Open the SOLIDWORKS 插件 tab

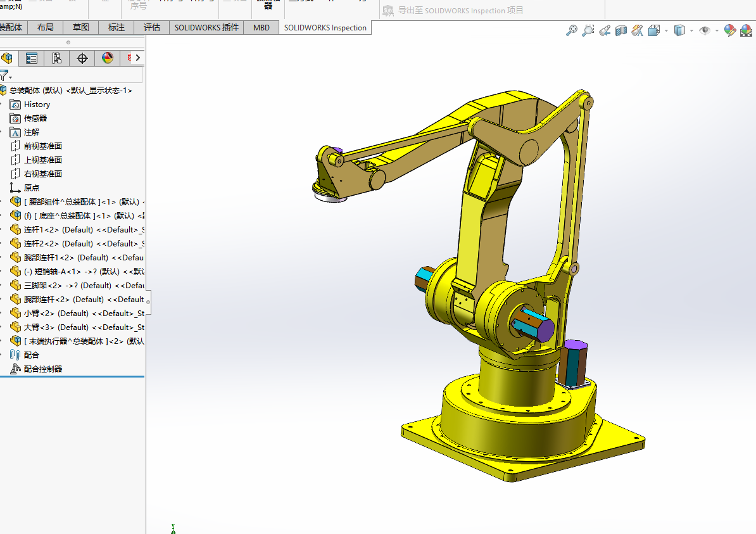tap(206, 27)
